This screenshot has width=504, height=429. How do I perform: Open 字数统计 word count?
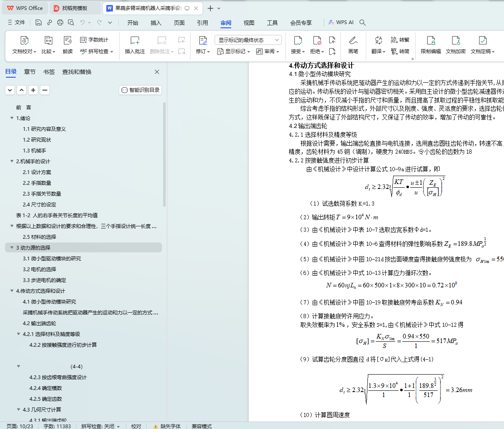[x=94, y=40]
